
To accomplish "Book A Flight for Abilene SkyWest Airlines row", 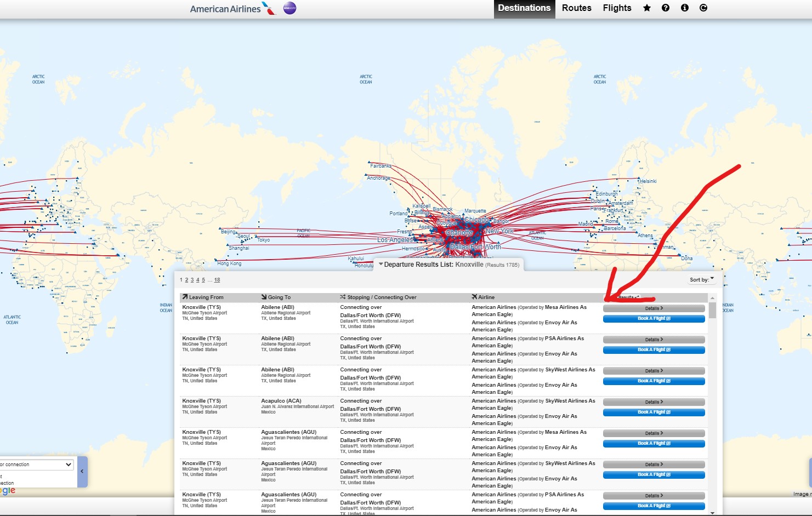I will pyautogui.click(x=654, y=381).
